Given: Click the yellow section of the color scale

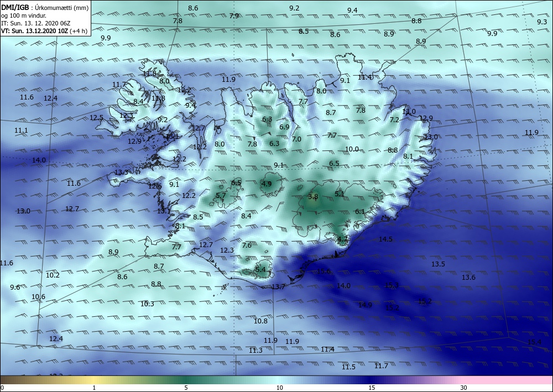Looking at the screenshot, I should (94, 380).
